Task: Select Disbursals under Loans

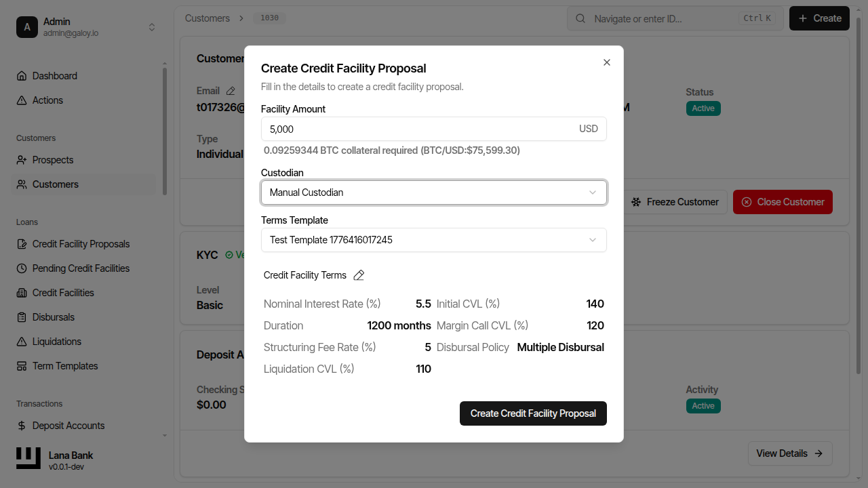Action: [x=52, y=317]
